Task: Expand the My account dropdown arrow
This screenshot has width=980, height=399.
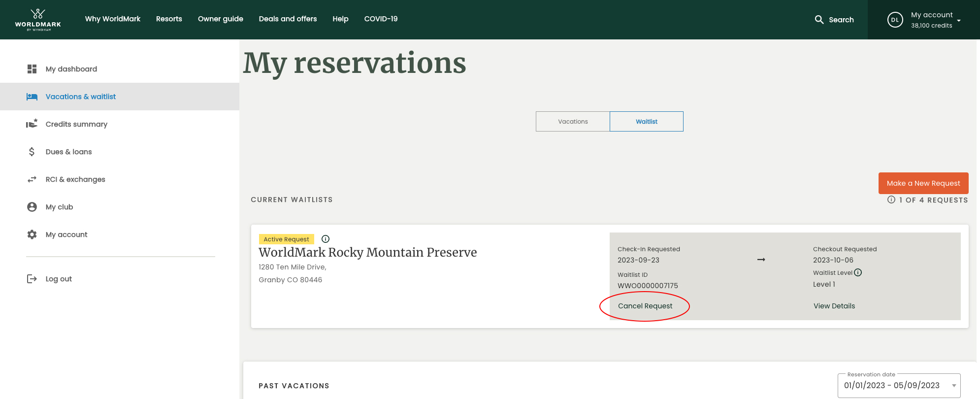Action: pyautogui.click(x=959, y=21)
